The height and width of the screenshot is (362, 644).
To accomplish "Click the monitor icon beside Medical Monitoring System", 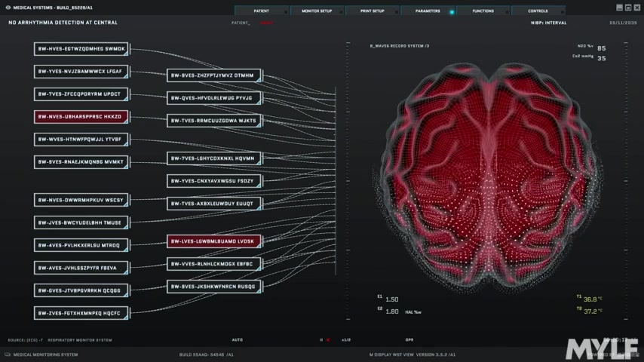I will pos(8,354).
